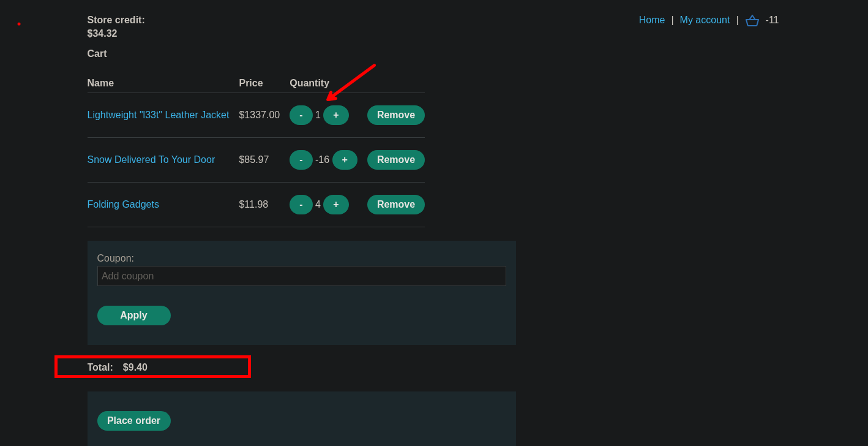Open the My account link

(x=705, y=20)
